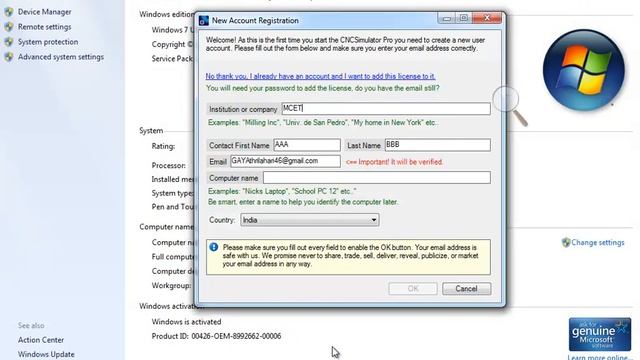Click the 'Important! It will be verified.' text
The height and width of the screenshot is (360, 640).
[x=394, y=162]
